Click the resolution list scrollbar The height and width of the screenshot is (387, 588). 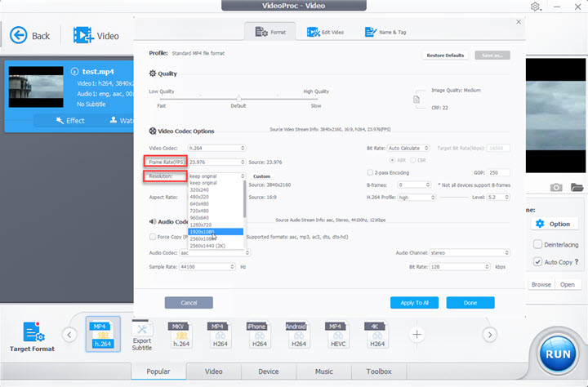pos(244,198)
